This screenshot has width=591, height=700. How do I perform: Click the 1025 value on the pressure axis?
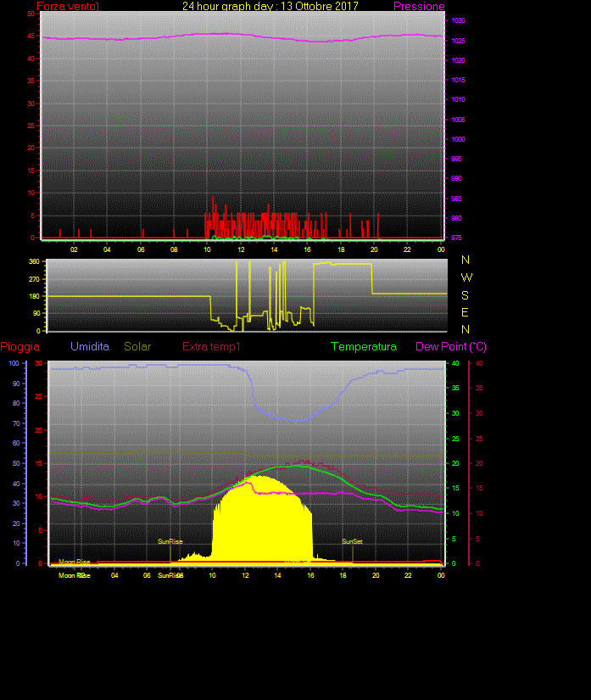[x=458, y=41]
